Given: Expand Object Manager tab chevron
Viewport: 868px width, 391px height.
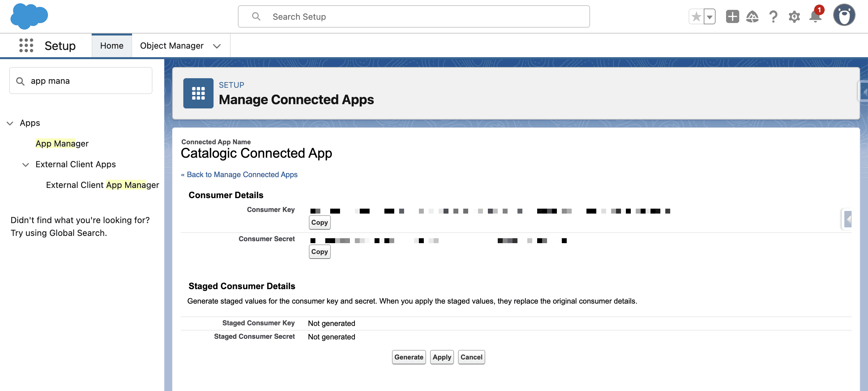Looking at the screenshot, I should point(217,46).
